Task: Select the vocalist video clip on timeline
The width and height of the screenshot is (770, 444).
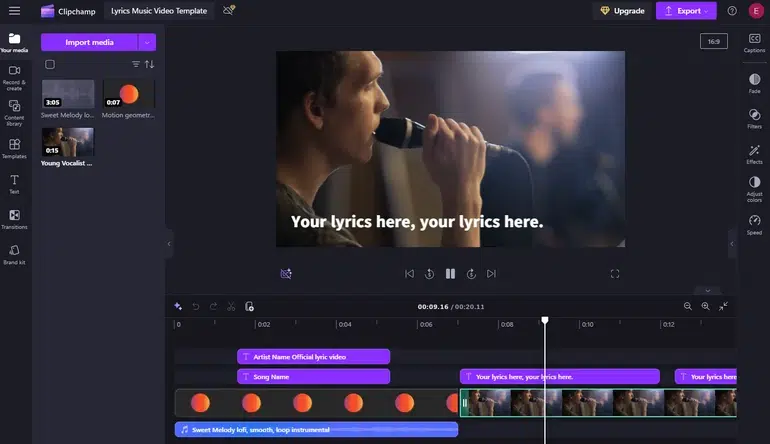Action: point(598,403)
